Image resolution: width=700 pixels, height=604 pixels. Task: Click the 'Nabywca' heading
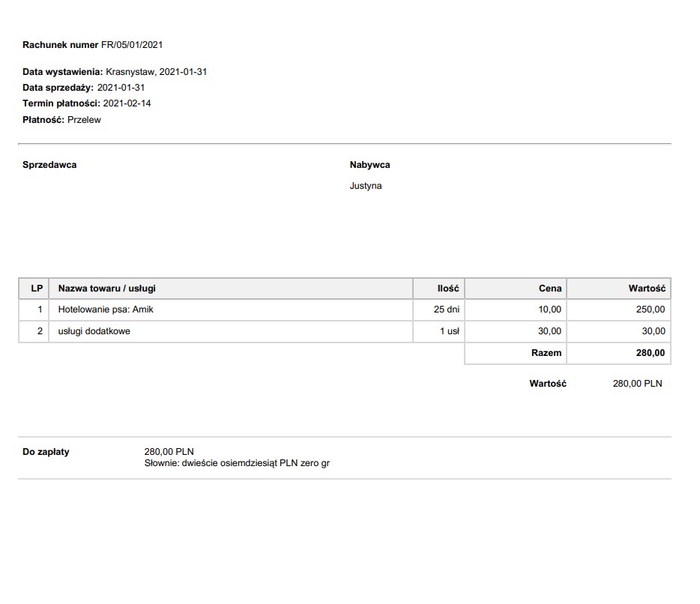pyautogui.click(x=369, y=165)
